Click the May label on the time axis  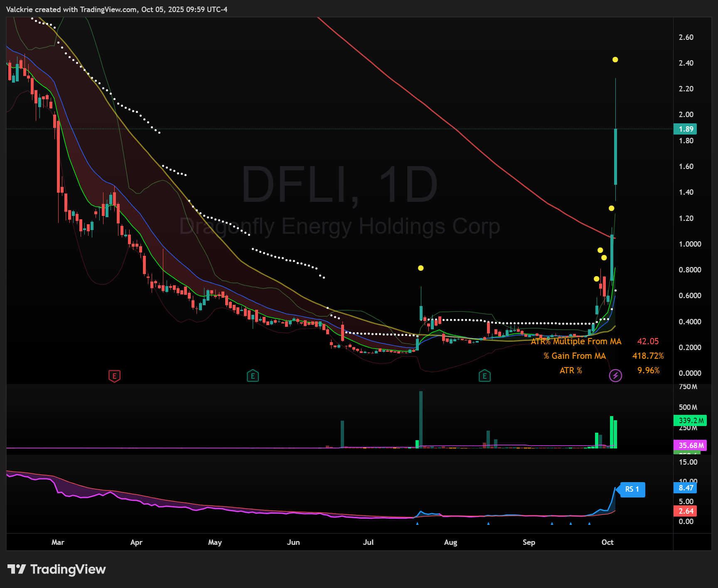[215, 542]
